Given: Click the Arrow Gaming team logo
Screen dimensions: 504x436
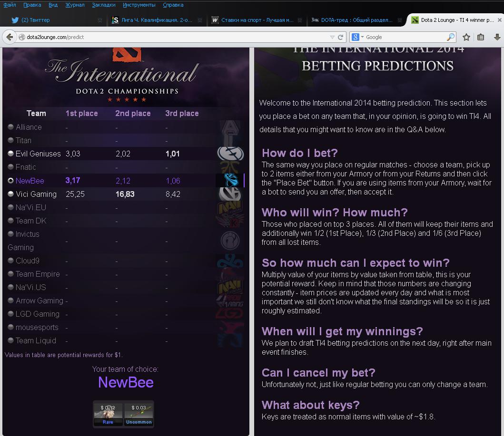Looking at the screenshot, I should (230, 301).
